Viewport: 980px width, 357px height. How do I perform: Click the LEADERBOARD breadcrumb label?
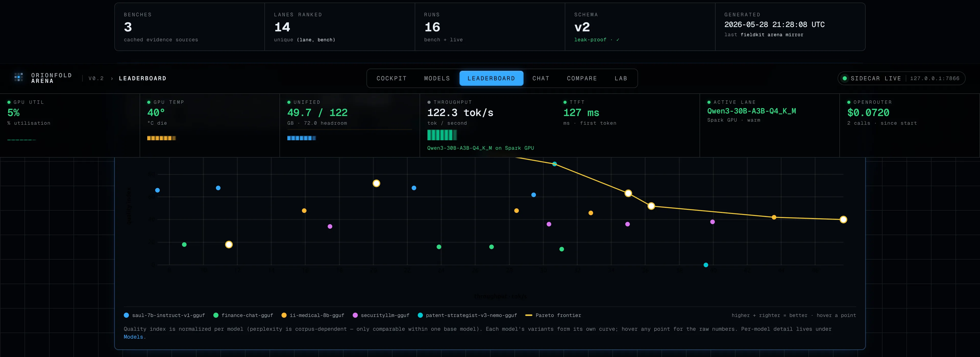tap(142, 78)
